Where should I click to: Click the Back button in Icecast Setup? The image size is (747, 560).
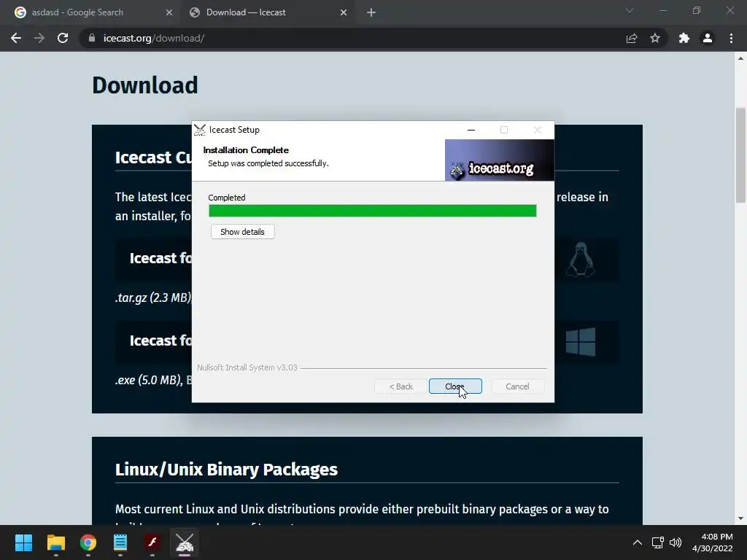(400, 386)
